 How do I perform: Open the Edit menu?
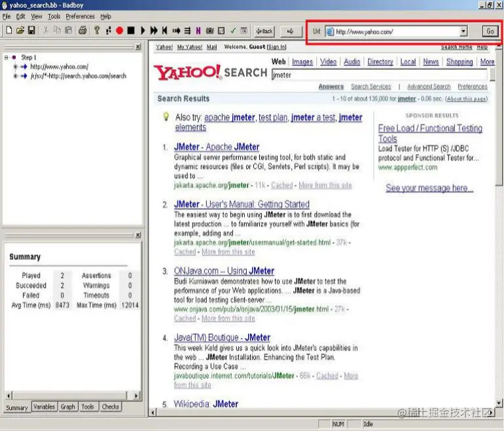20,16
